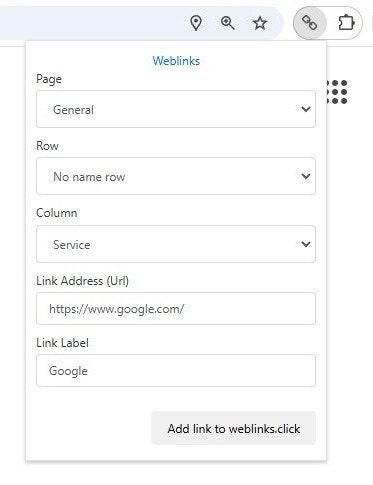373x485 pixels.
Task: Click the 'Row' field label
Action: tap(47, 146)
